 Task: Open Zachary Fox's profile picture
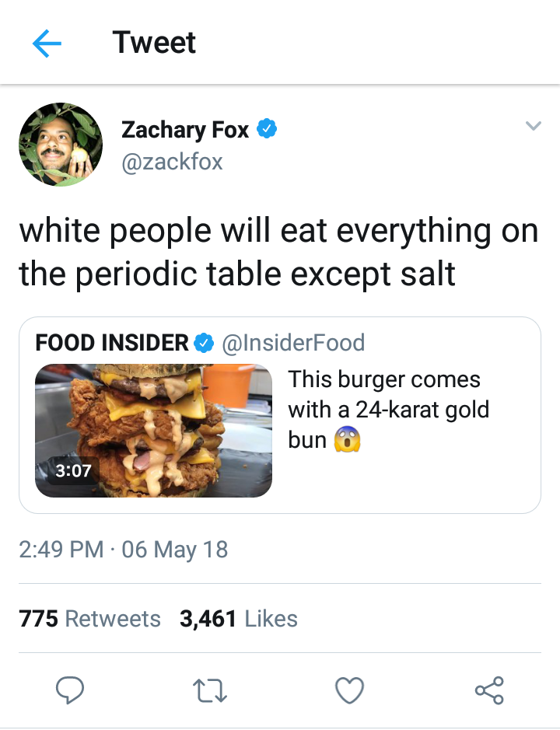60,145
